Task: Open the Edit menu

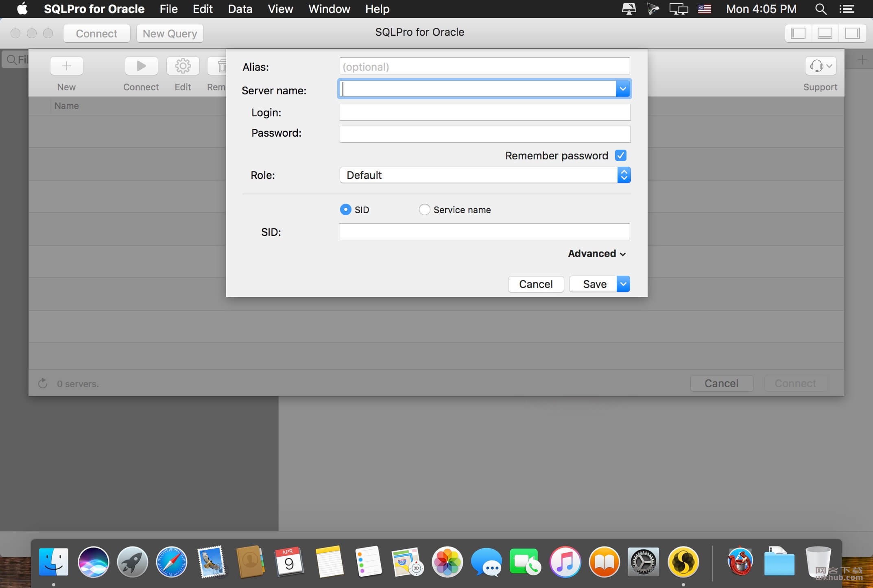Action: tap(203, 9)
